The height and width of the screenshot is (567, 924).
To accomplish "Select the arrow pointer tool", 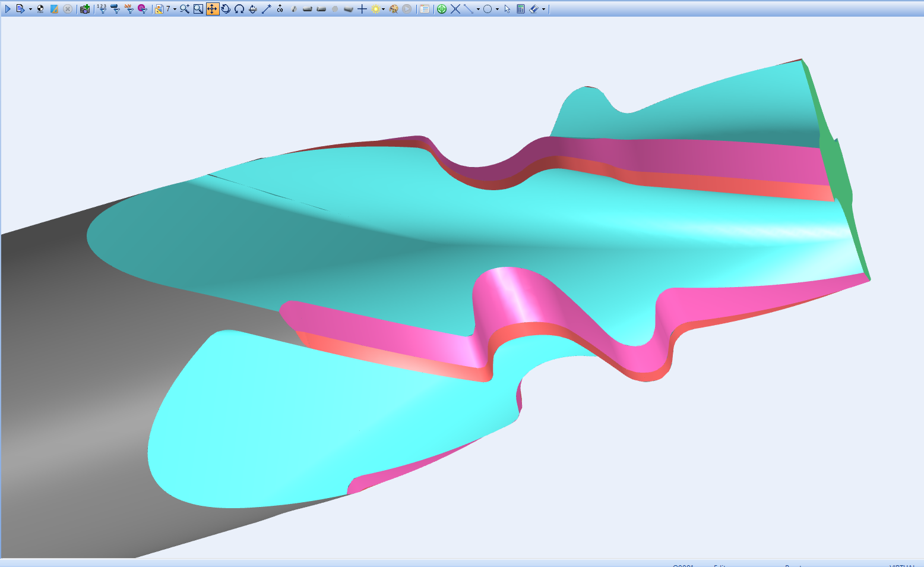I will point(507,9).
